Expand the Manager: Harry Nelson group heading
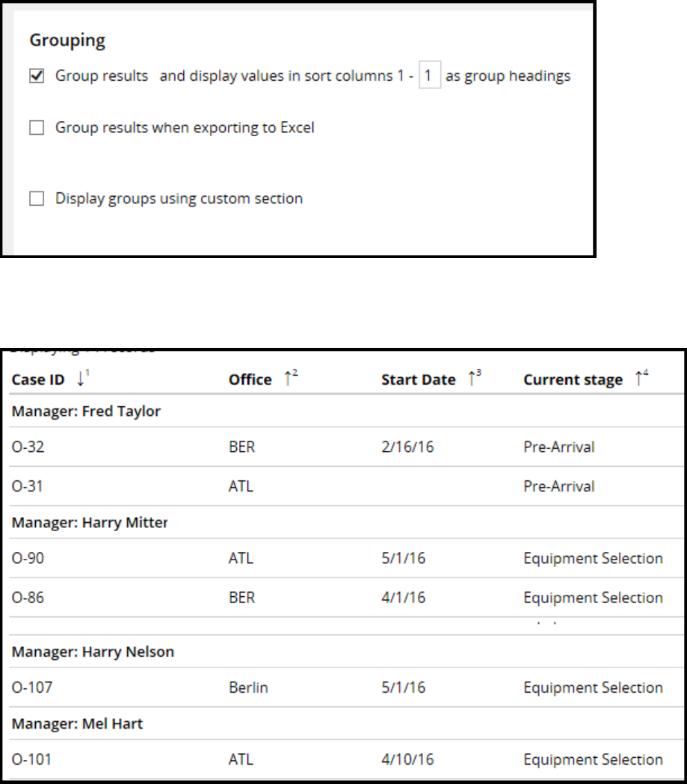Screen dimensions: 687x784 click(93, 652)
